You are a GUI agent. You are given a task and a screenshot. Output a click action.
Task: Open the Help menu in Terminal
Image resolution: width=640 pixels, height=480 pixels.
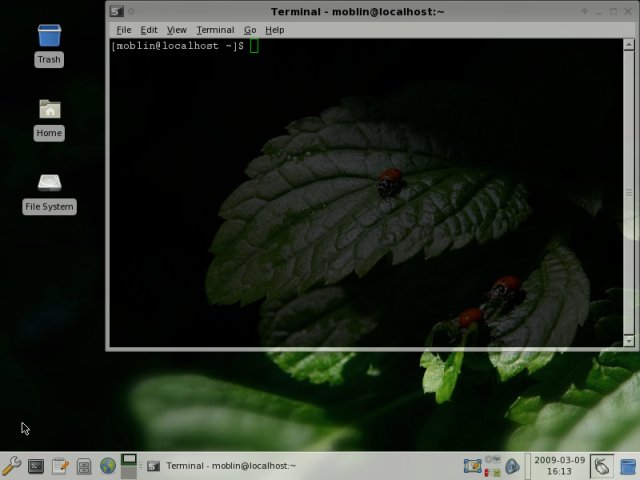click(x=274, y=30)
